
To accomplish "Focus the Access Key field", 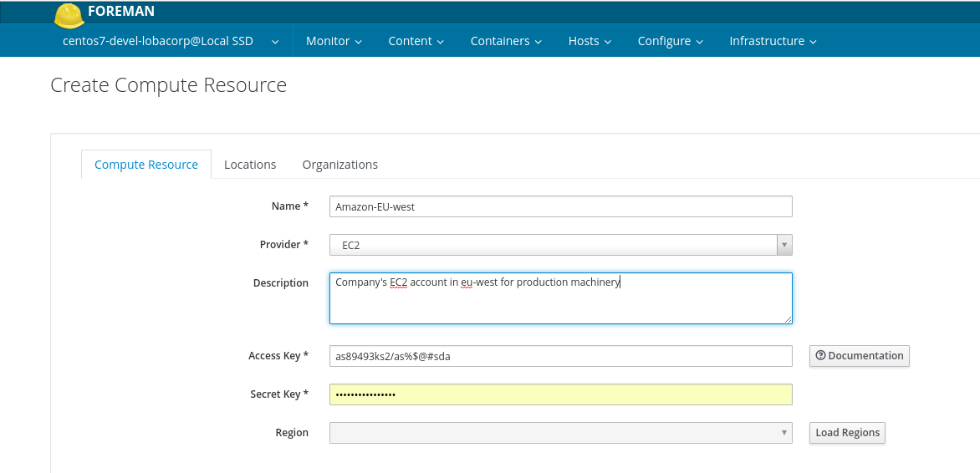I will (560, 356).
